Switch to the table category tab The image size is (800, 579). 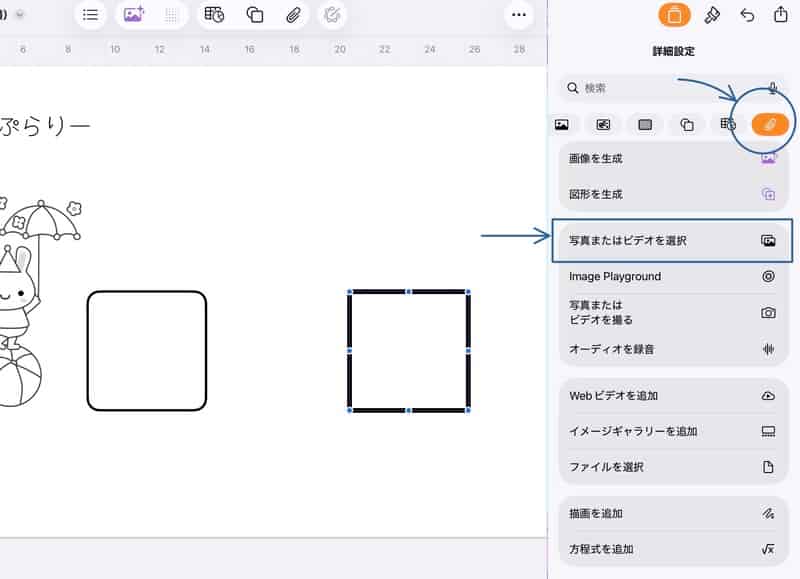(728, 124)
